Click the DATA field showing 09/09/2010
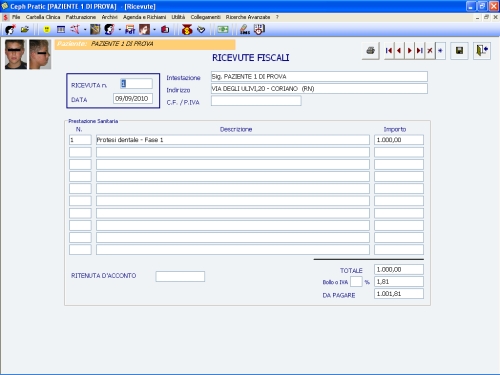Screen dimensions: 500x375 pos(133,99)
